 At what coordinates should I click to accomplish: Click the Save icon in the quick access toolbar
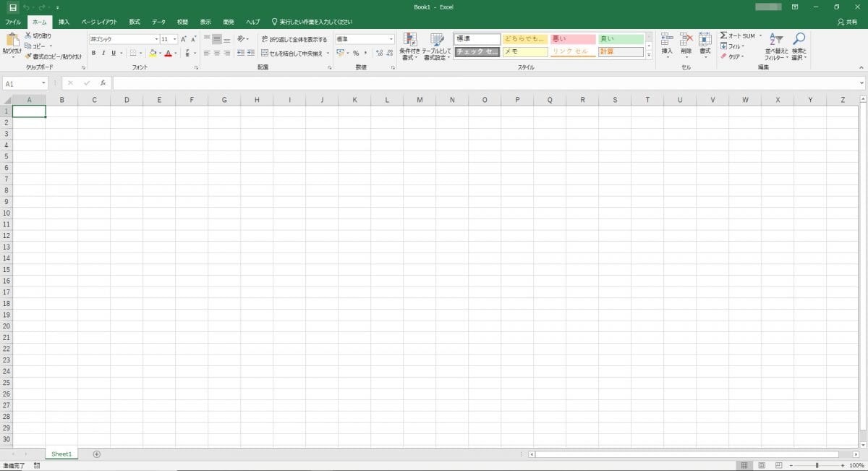click(12, 7)
